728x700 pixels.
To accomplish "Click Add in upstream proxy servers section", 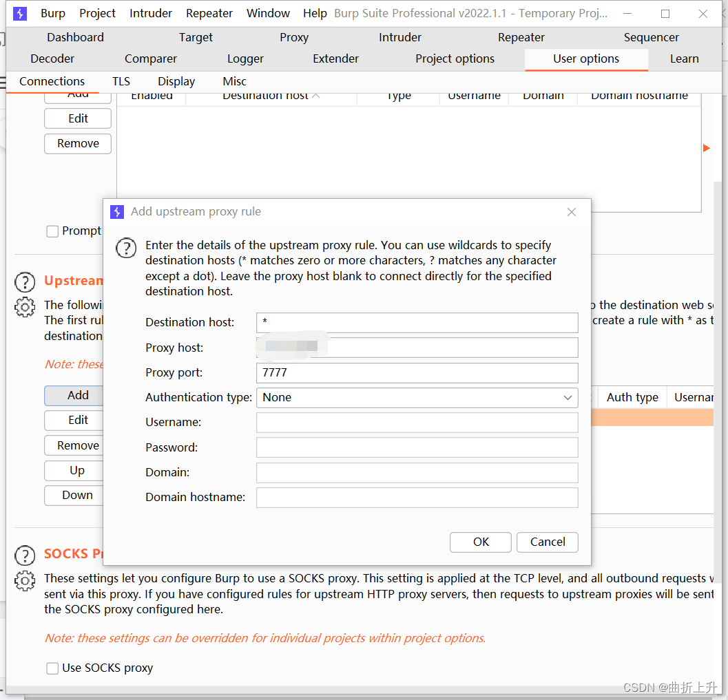I will click(74, 395).
